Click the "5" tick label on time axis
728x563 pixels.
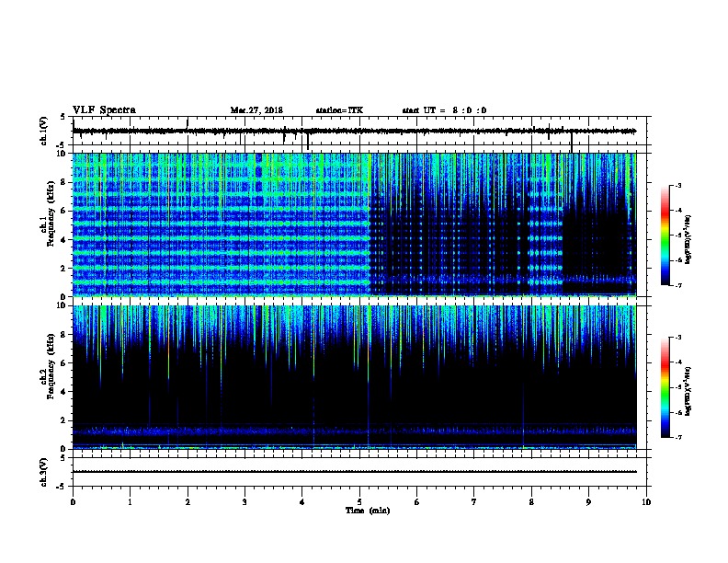pyautogui.click(x=359, y=502)
